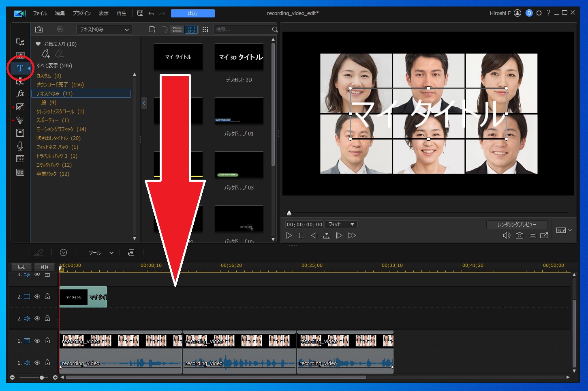Click the fit timeline icon
This screenshot has height=391, width=588.
click(x=45, y=266)
